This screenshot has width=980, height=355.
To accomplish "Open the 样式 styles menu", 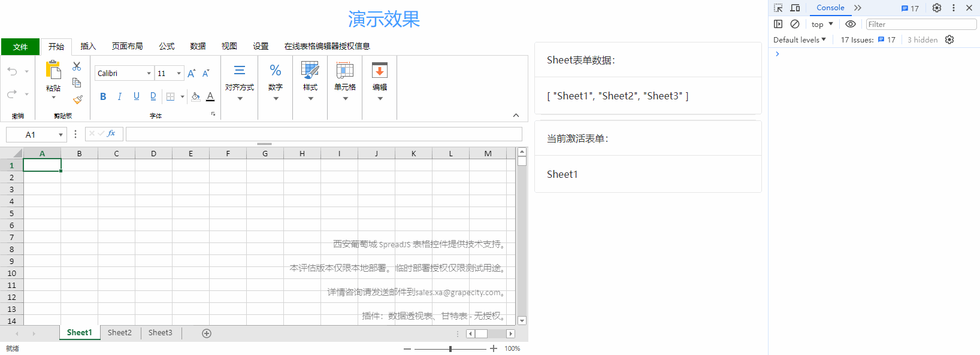I will tap(310, 82).
